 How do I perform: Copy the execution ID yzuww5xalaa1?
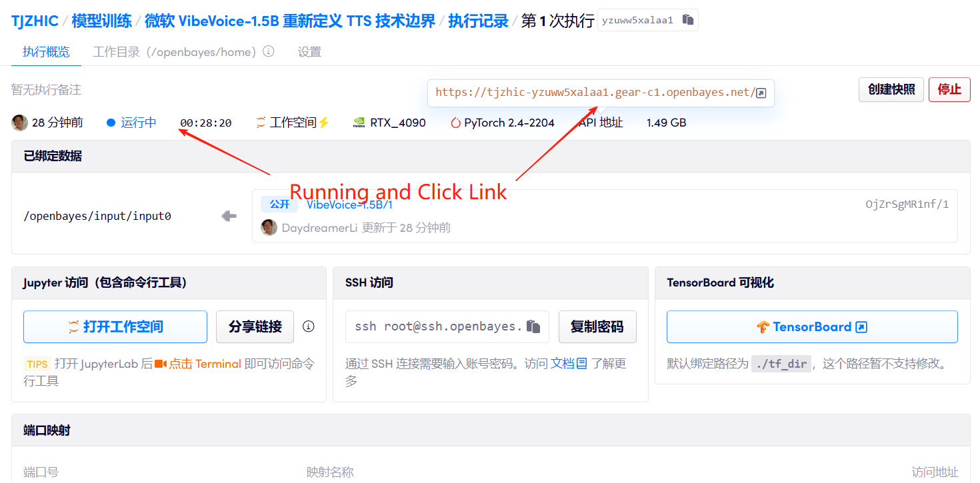[x=688, y=20]
